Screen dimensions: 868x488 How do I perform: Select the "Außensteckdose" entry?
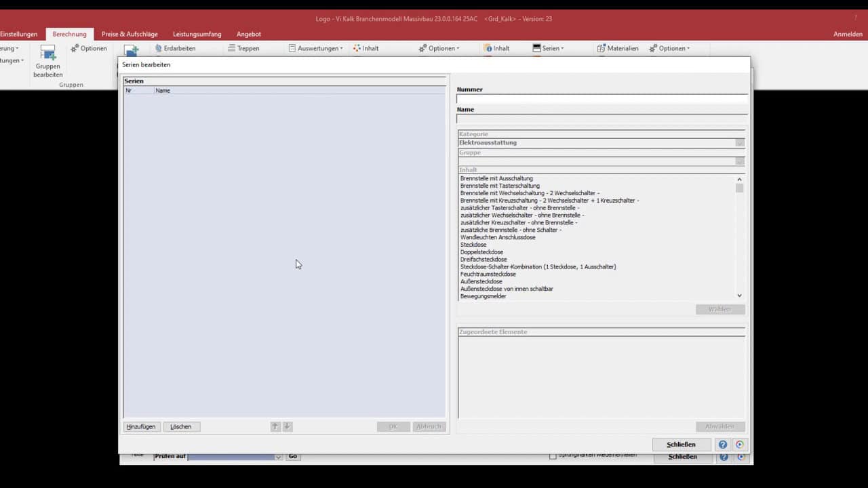(481, 281)
